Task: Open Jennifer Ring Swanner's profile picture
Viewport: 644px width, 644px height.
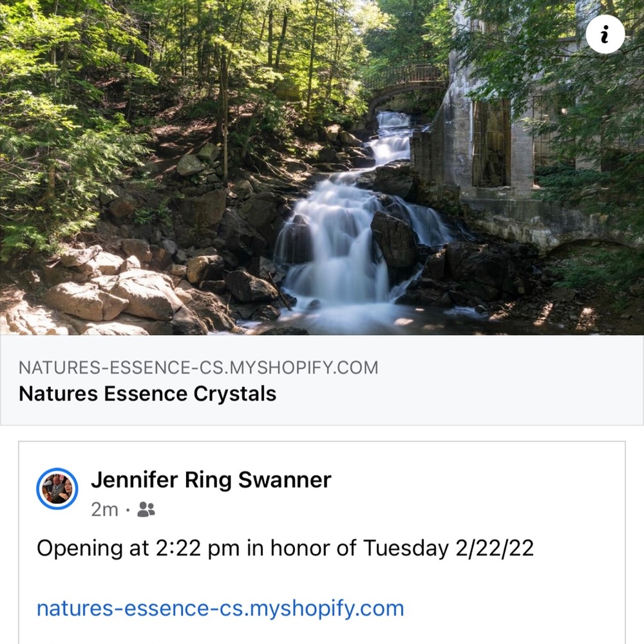Action: [x=57, y=489]
